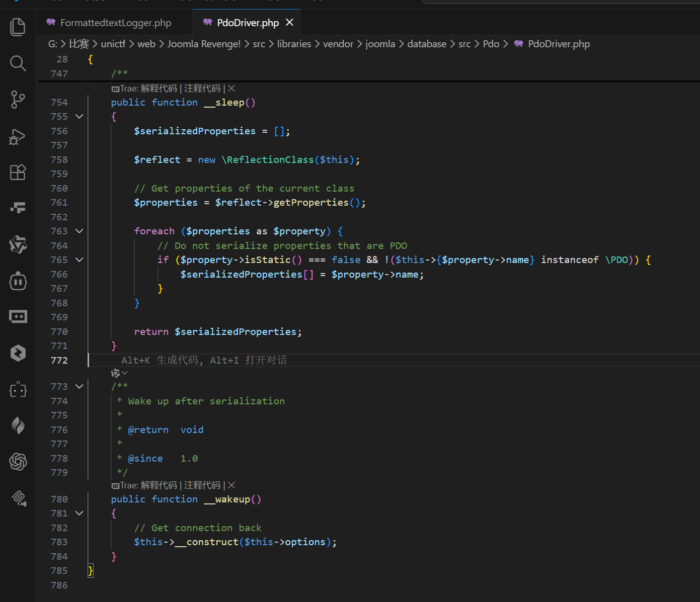Click 注释代码 above the __wakeup function
Screen dimensions: 700x602
tap(202, 485)
